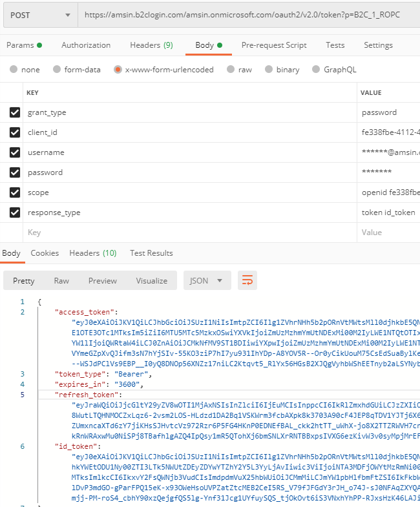Click the "refresh_token" JSON key

click(x=87, y=395)
